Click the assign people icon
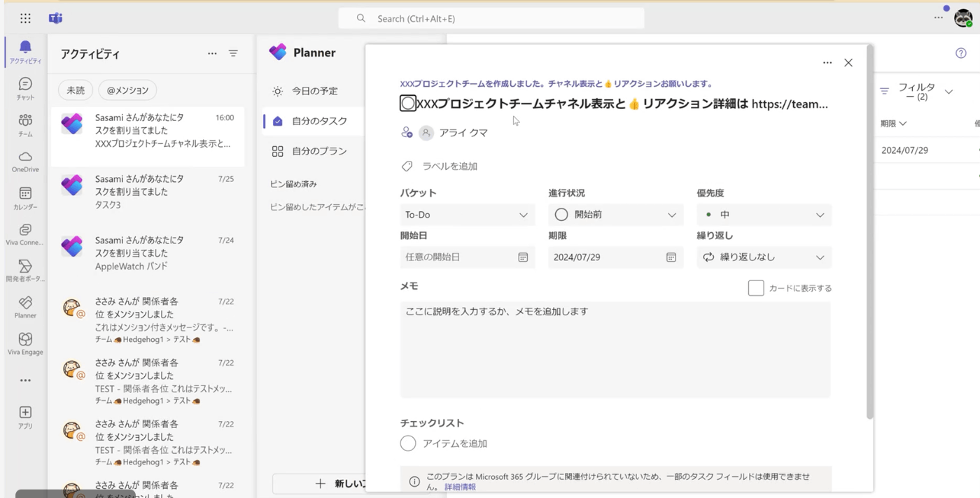 [407, 132]
